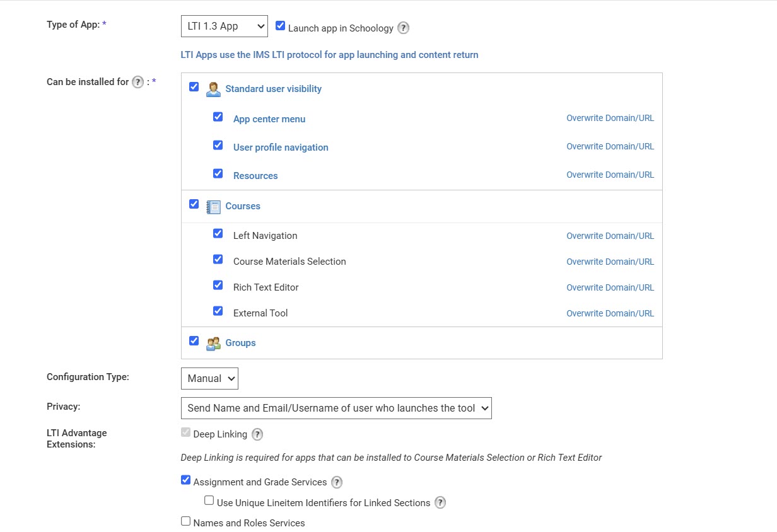777x532 pixels.
Task: Click Overwrite Domain/URL for User profile navigation
Action: click(610, 146)
